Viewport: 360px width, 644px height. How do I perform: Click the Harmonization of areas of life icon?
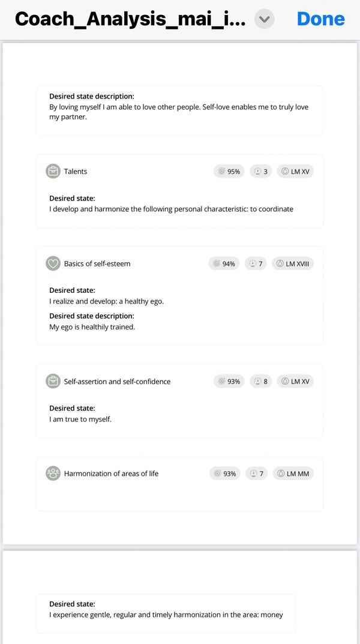pos(53,474)
